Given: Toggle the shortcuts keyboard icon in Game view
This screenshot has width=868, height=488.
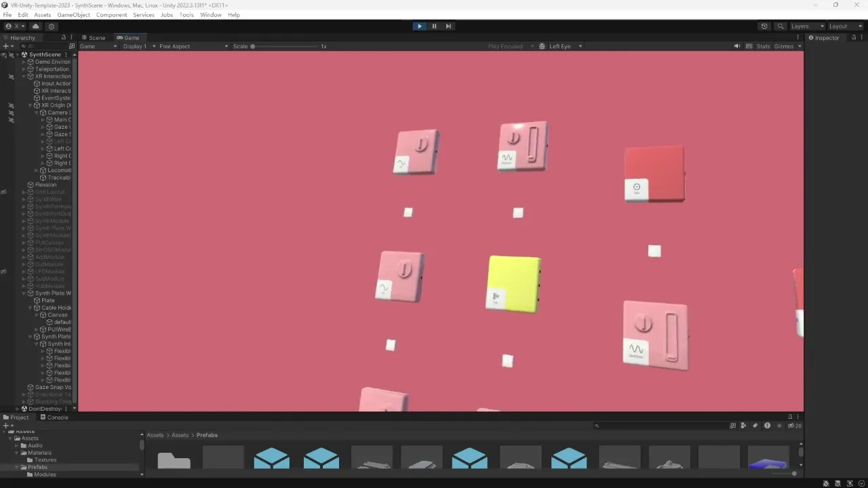Looking at the screenshot, I should (749, 46).
